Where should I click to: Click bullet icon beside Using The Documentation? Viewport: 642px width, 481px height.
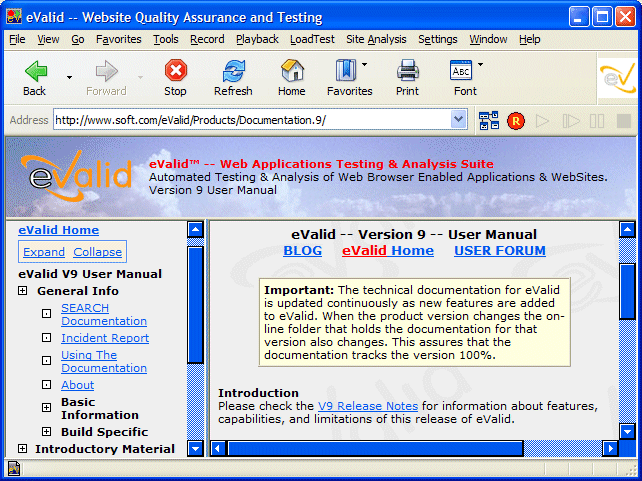coord(47,361)
